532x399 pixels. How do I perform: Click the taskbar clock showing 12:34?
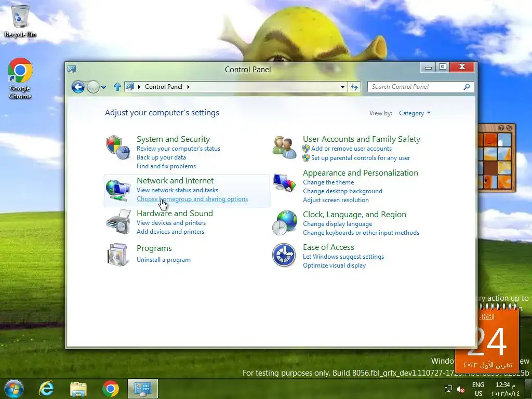(x=506, y=389)
